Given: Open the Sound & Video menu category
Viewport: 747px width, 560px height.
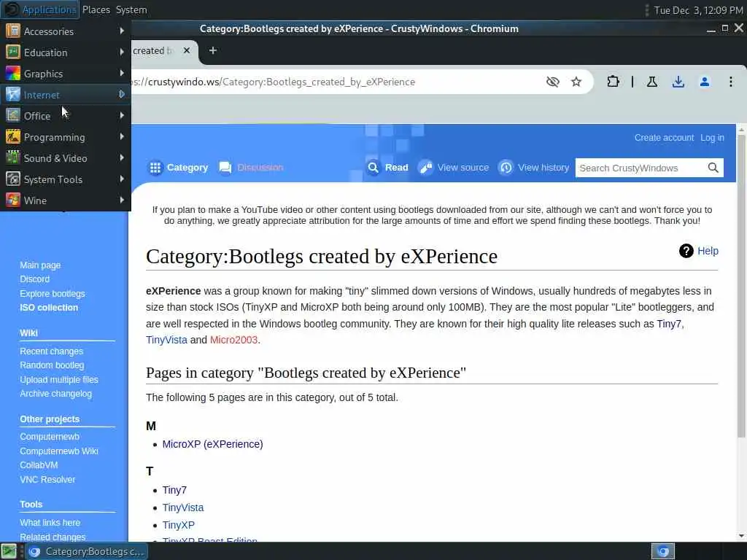Looking at the screenshot, I should 66,158.
